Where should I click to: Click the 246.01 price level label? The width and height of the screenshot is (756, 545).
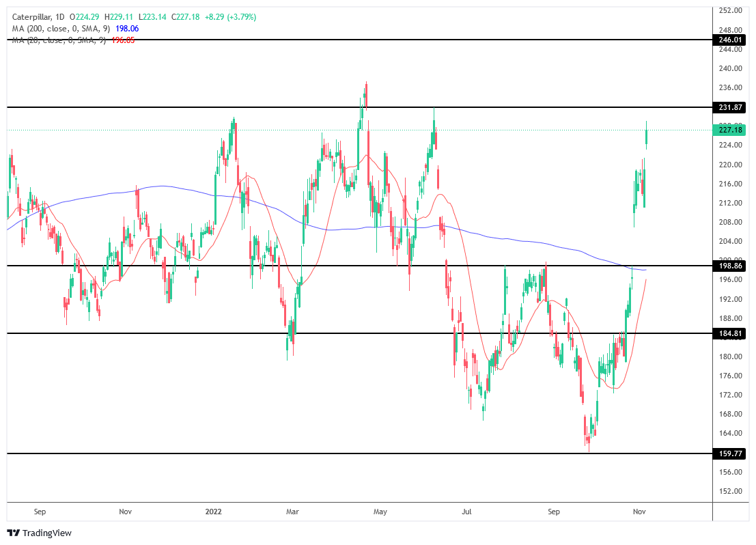click(729, 40)
